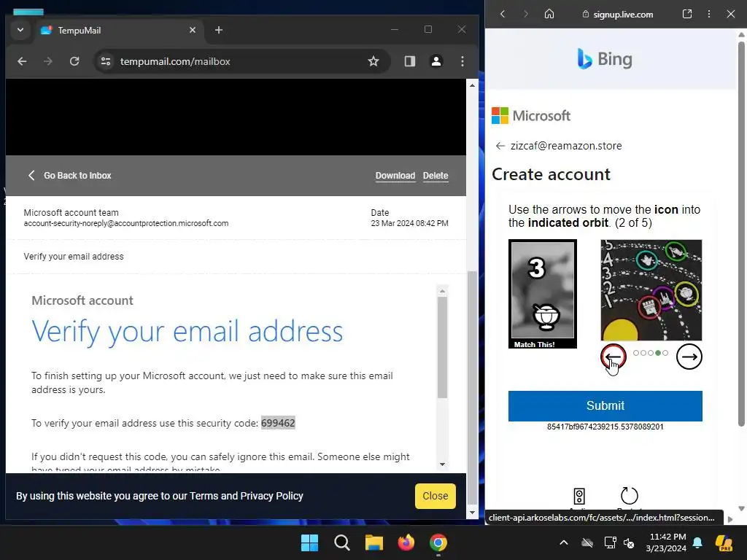Open taskbar clock 11:42 PM
Screen dimensions: 747x560
coord(666,542)
